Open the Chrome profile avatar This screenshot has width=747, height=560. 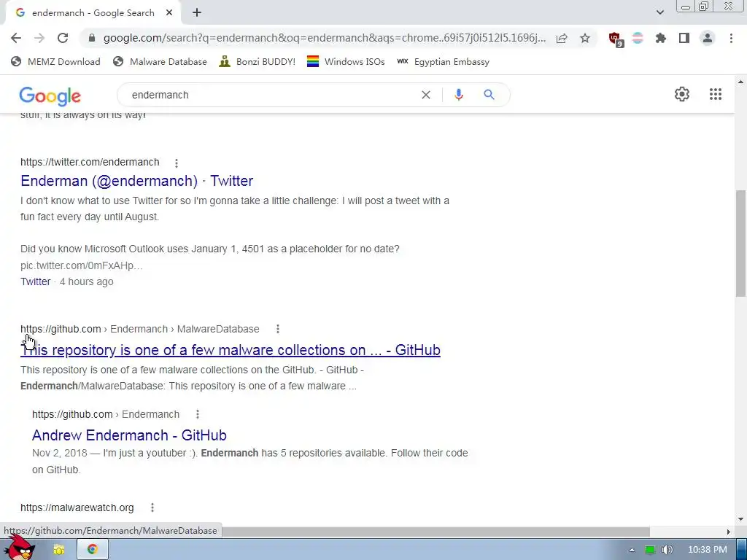coord(708,38)
